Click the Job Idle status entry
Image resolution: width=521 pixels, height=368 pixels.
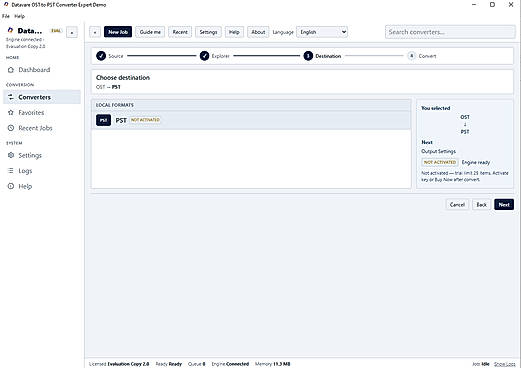(x=480, y=364)
